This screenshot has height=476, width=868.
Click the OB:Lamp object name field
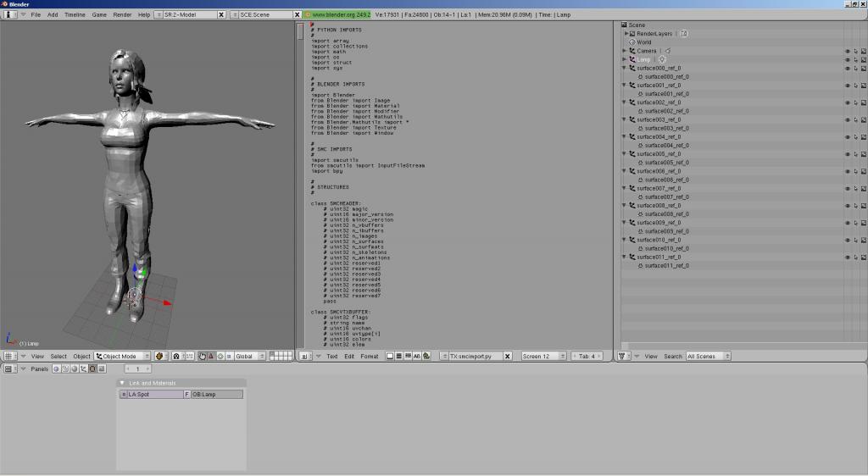click(217, 394)
